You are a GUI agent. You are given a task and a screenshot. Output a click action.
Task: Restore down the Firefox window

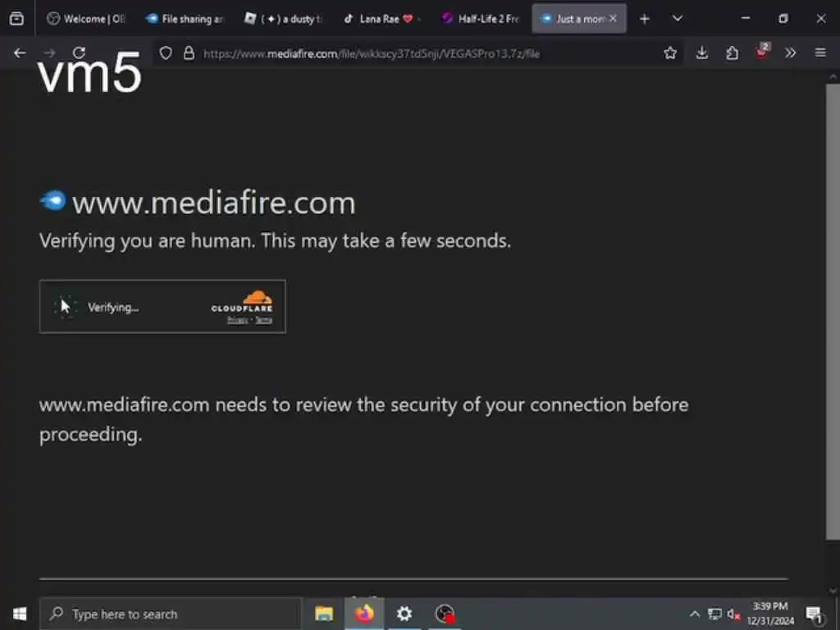(x=783, y=19)
